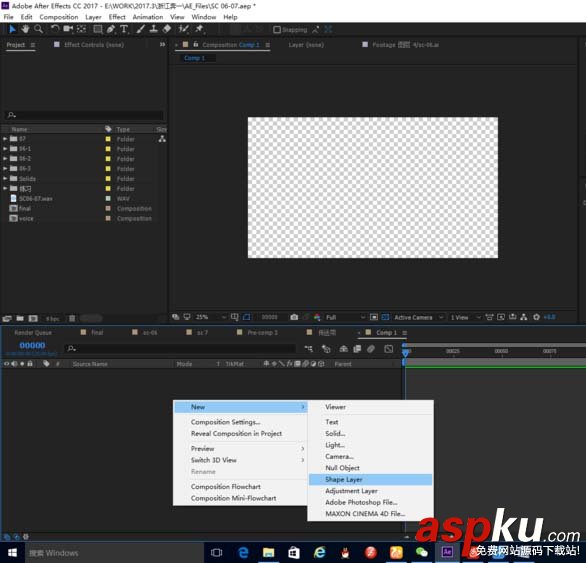Expand the 06-1 folder

(5, 148)
